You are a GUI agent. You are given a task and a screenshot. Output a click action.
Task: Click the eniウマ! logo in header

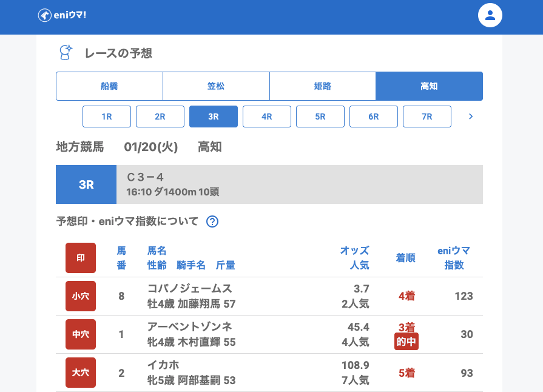(62, 15)
